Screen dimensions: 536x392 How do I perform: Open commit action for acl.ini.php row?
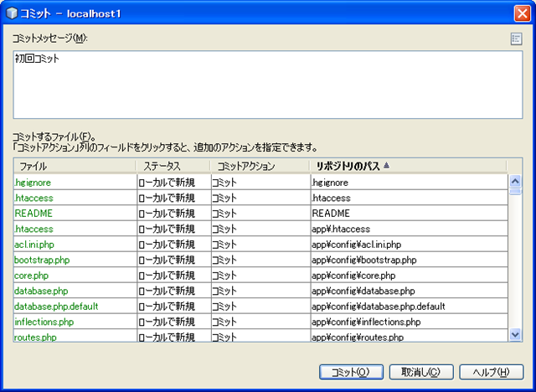coord(260,245)
